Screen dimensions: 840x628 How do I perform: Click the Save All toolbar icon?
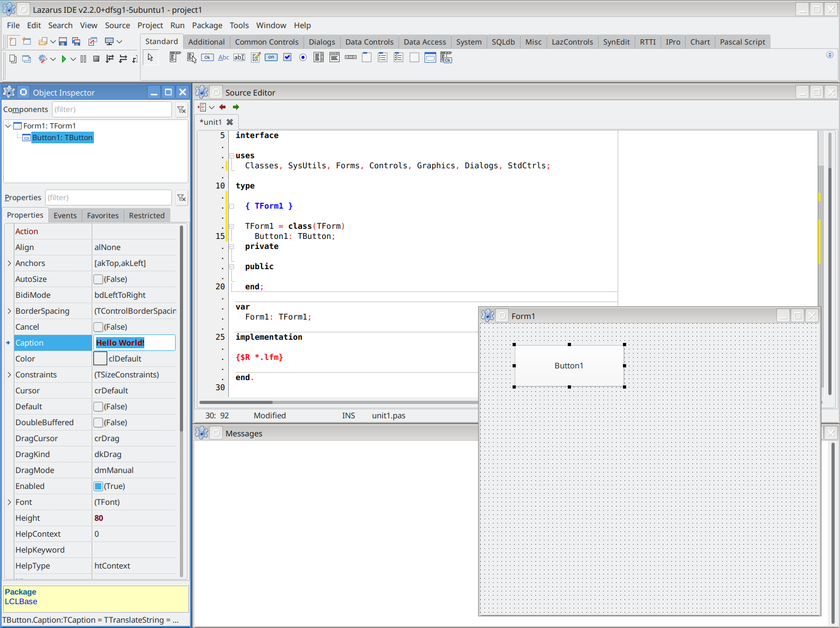point(76,41)
